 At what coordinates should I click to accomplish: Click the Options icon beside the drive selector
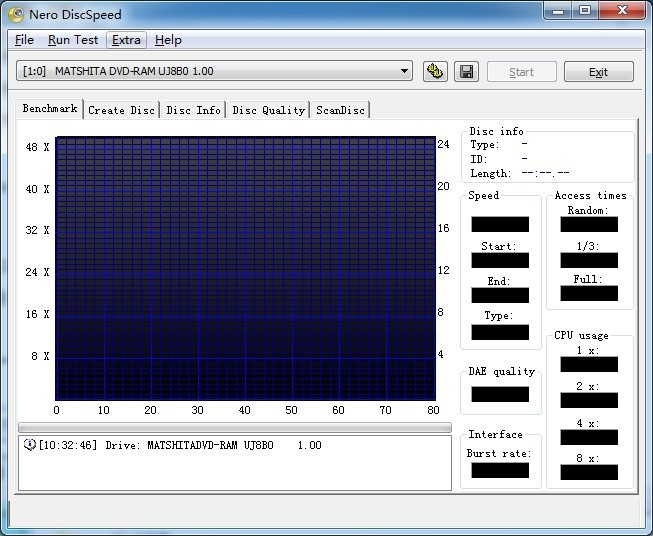435,71
